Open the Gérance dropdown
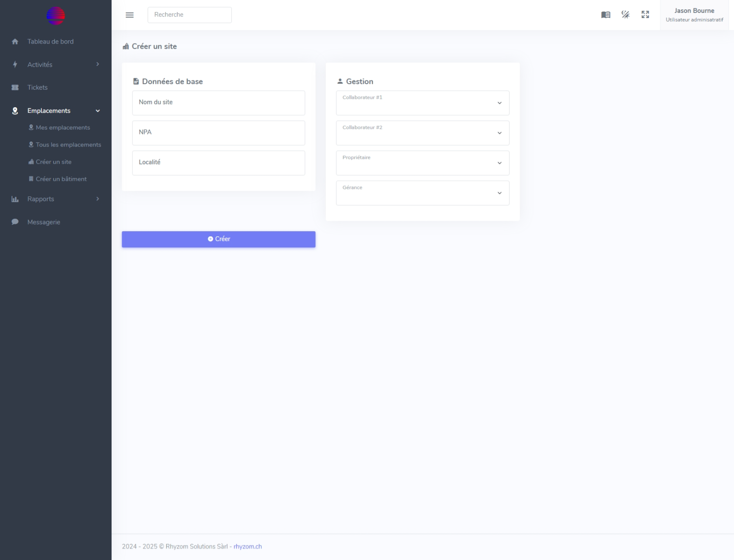Screen dimensions: 734x560 pos(422,193)
